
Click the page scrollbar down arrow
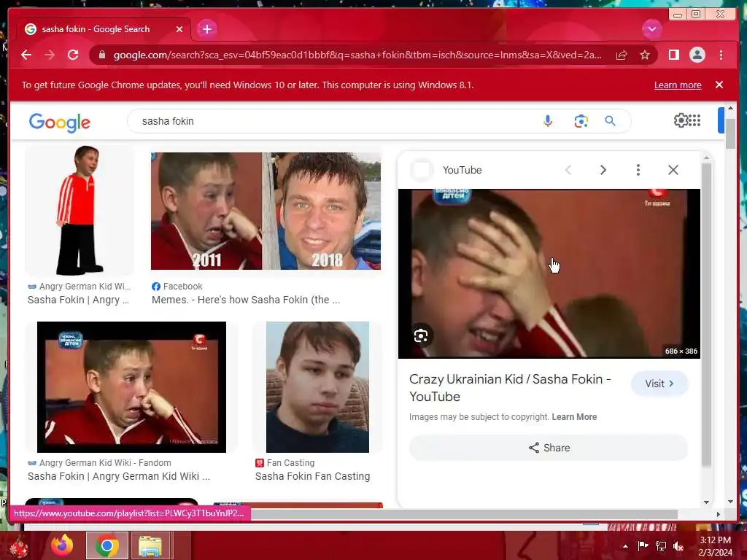[x=730, y=502]
